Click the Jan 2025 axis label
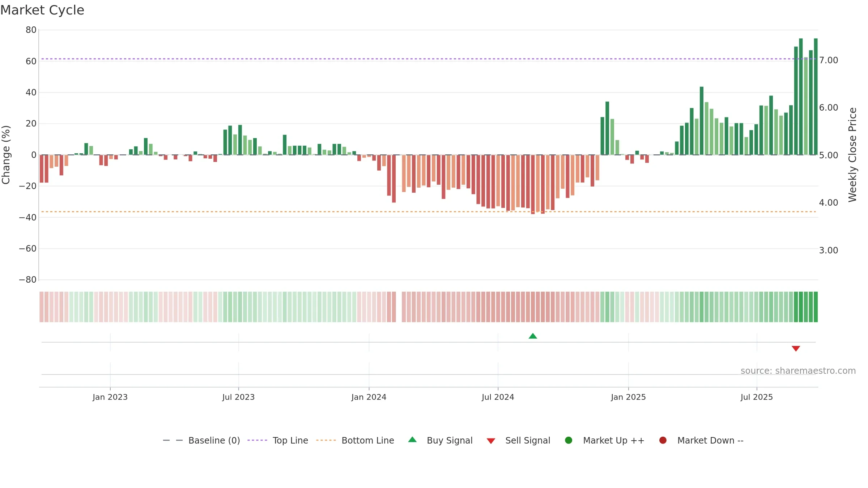 pos(628,397)
